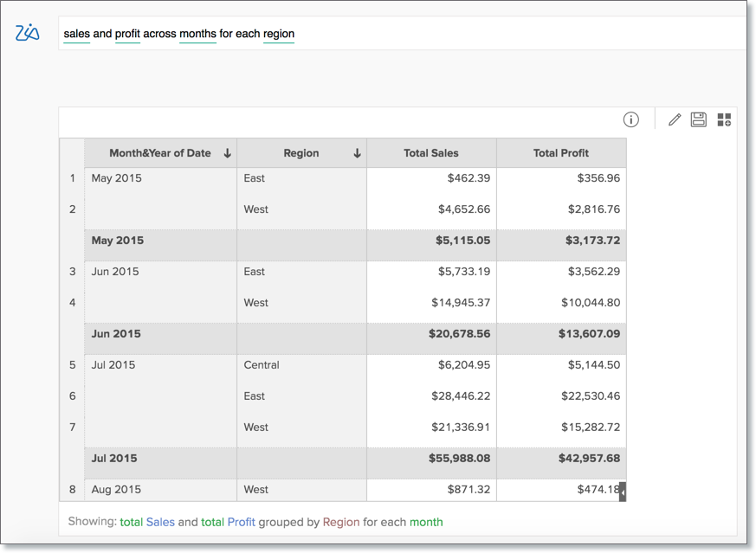Screen dimensions: 756x553
Task: Click the underlined word 'profit' in query
Action: [x=127, y=34]
